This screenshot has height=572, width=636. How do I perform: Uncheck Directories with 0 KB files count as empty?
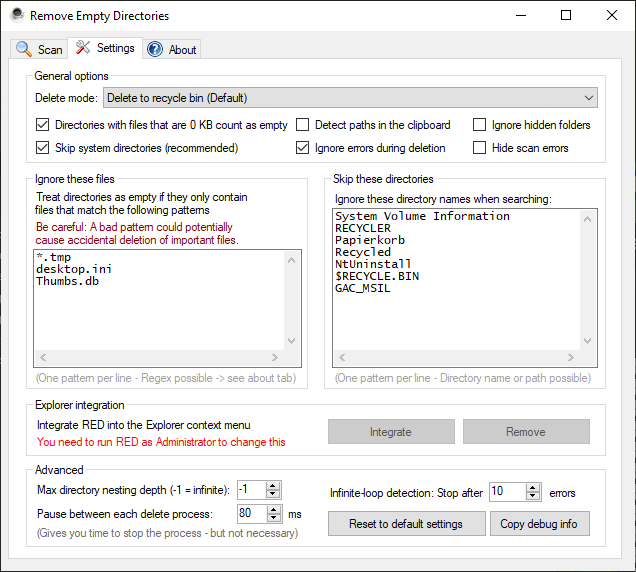click(x=42, y=125)
